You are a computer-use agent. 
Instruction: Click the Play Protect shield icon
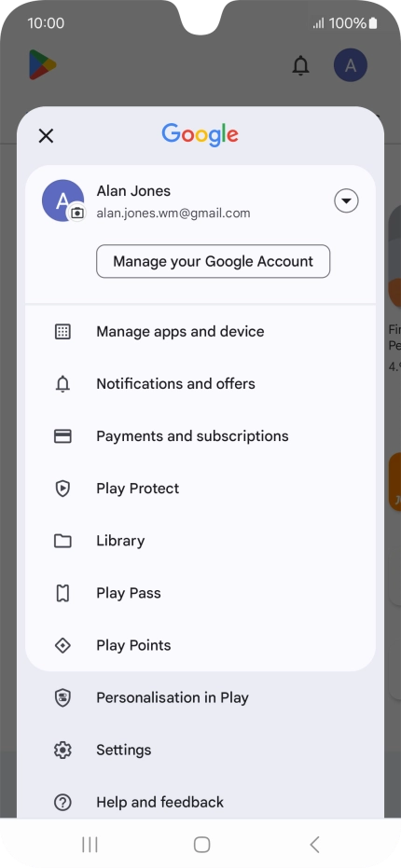tap(62, 489)
